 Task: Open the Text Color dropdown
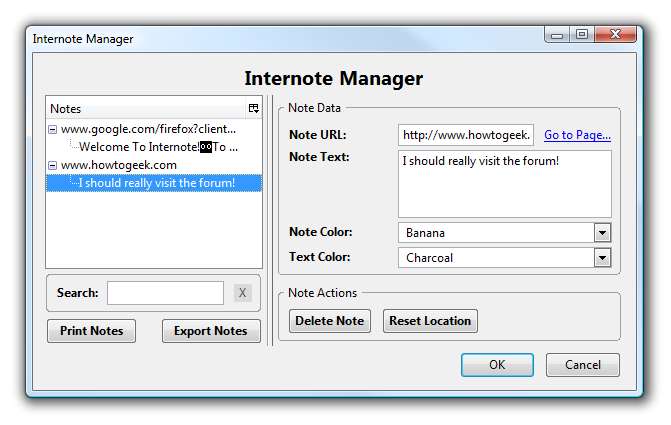click(x=602, y=257)
